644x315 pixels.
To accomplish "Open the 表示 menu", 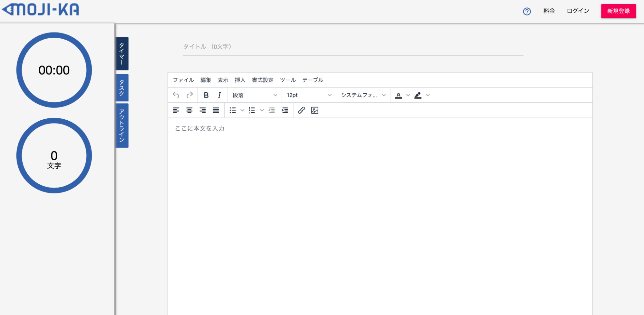I will (223, 80).
